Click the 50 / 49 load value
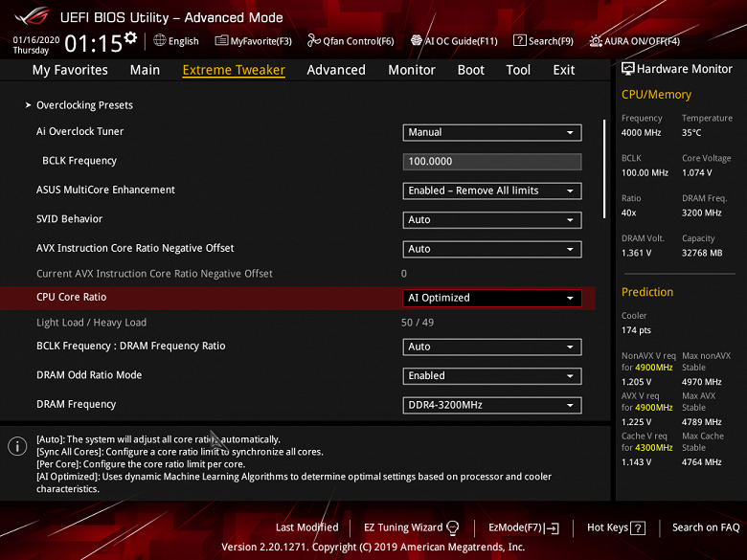 point(418,323)
